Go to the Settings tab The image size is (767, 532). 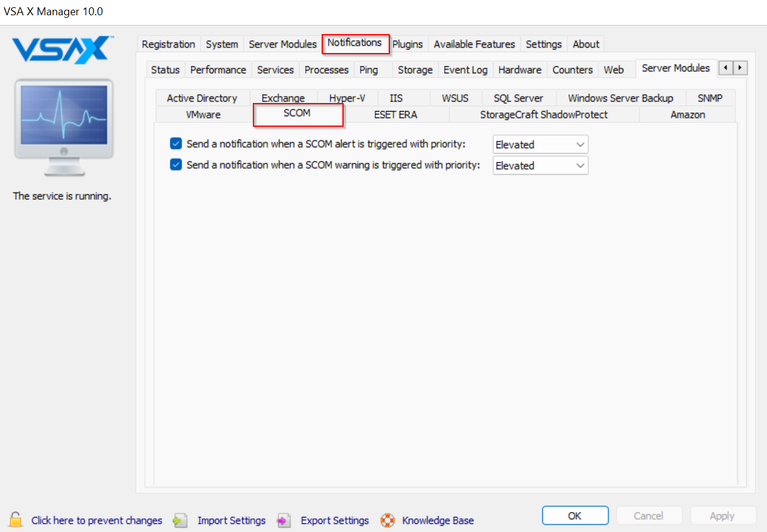point(543,44)
